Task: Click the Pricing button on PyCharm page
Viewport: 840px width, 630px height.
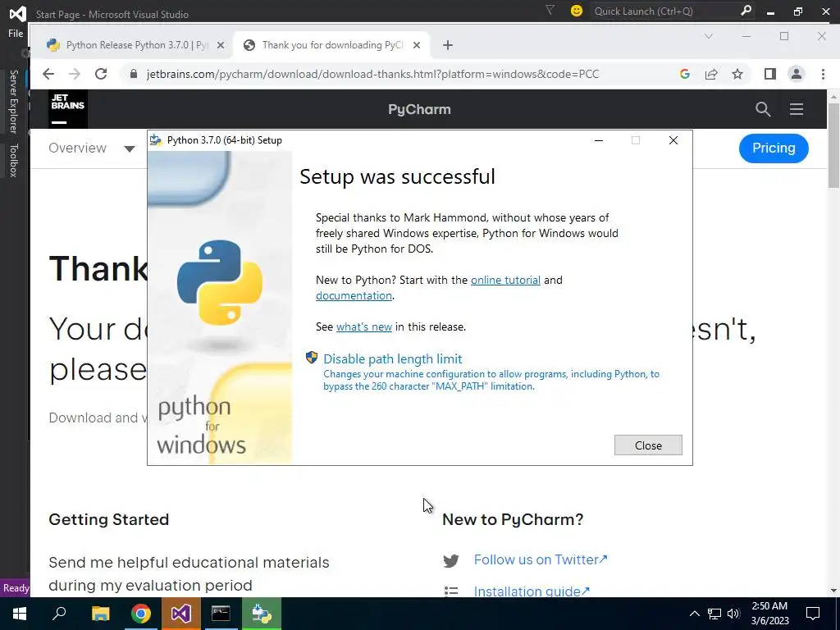Action: [x=774, y=148]
